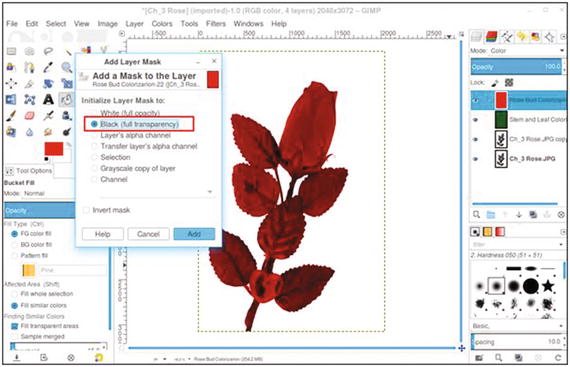Select the Free Select lasso tool
Viewport: 570px width, 367px height.
pyautogui.click(x=48, y=51)
